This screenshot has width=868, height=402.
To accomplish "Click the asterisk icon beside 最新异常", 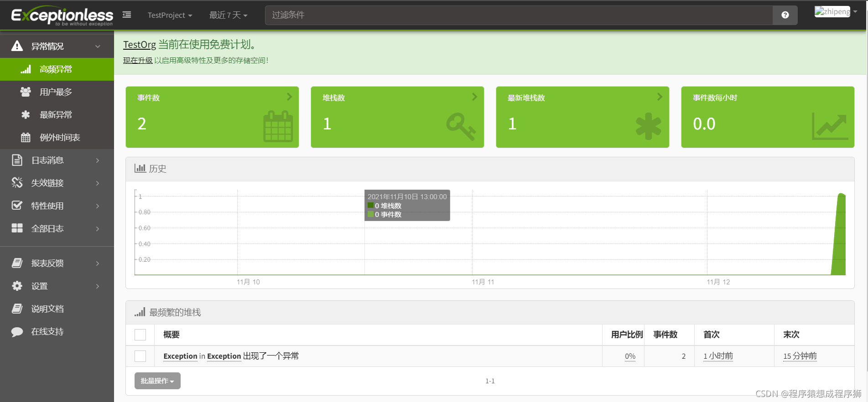I will point(26,114).
